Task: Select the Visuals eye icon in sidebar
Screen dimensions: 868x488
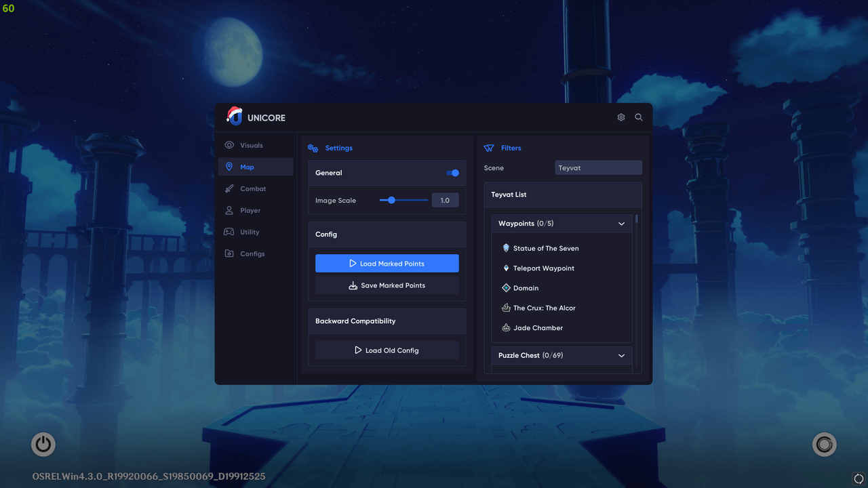Action: [x=231, y=145]
